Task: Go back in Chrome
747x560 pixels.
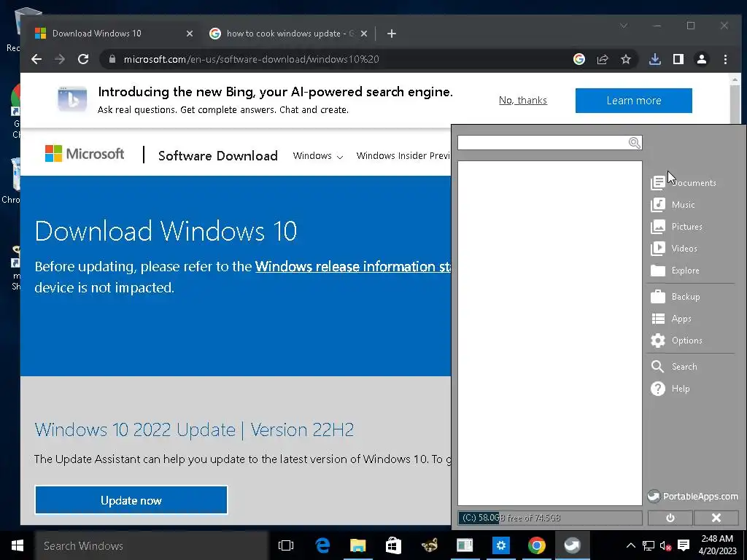Action: click(x=36, y=59)
